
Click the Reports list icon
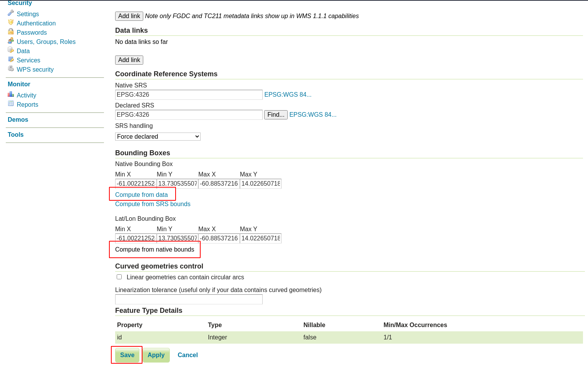[11, 104]
